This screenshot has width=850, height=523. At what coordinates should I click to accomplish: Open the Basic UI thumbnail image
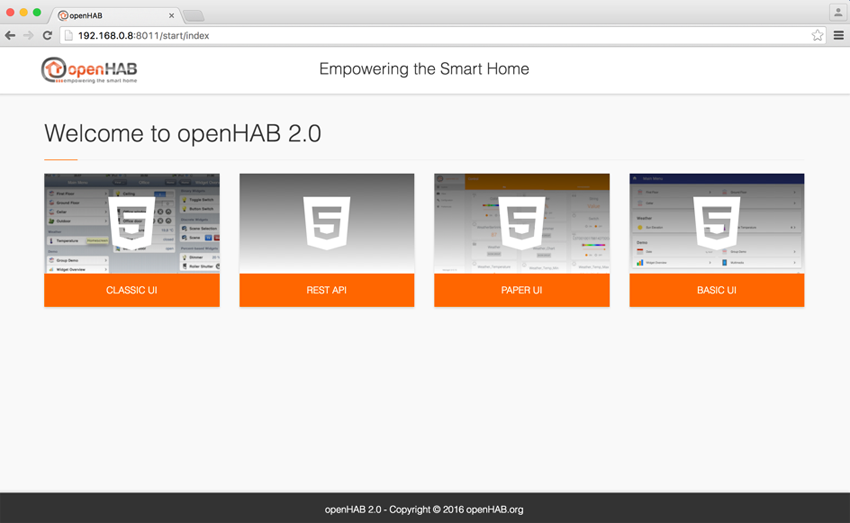pyautogui.click(x=717, y=223)
